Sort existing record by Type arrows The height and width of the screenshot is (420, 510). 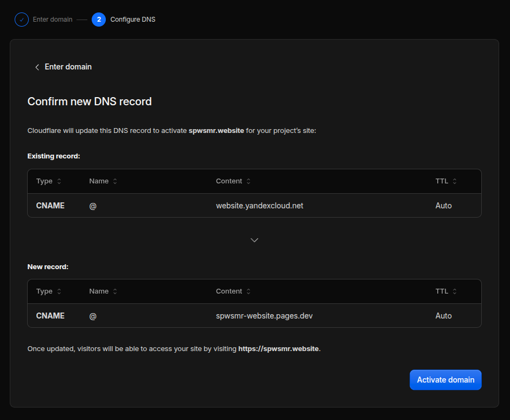(x=59, y=181)
